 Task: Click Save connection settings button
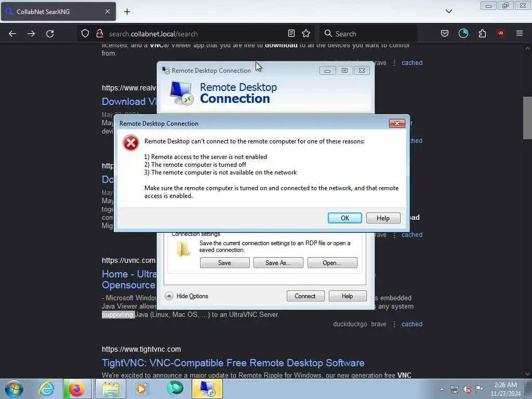[224, 262]
